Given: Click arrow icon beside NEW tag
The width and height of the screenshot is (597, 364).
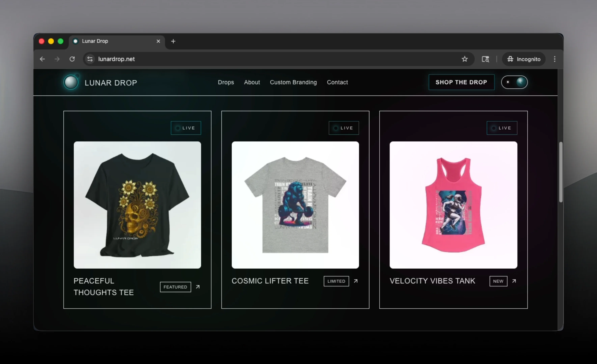Looking at the screenshot, I should (x=514, y=281).
